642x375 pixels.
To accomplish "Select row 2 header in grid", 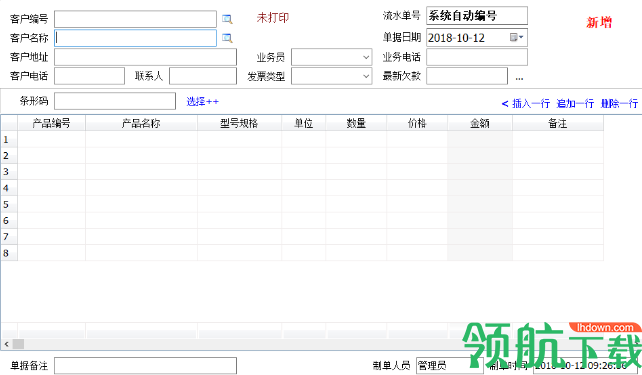I will pos(9,156).
